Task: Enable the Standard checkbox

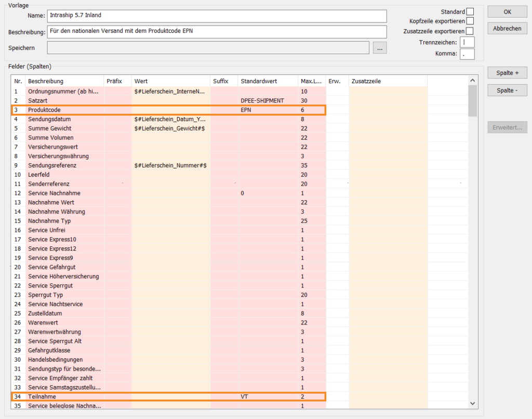Action: click(x=470, y=11)
